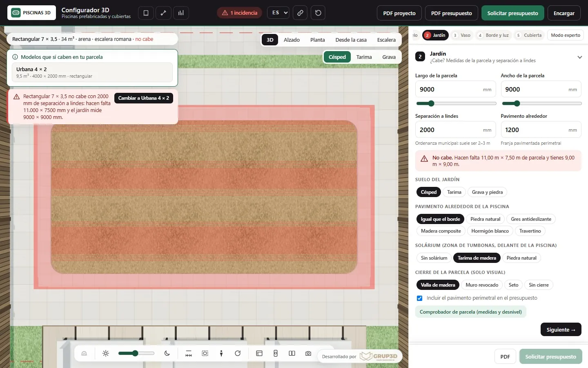This screenshot has width=588, height=368.
Task: Click the sun daylight icon
Action: (x=106, y=353)
